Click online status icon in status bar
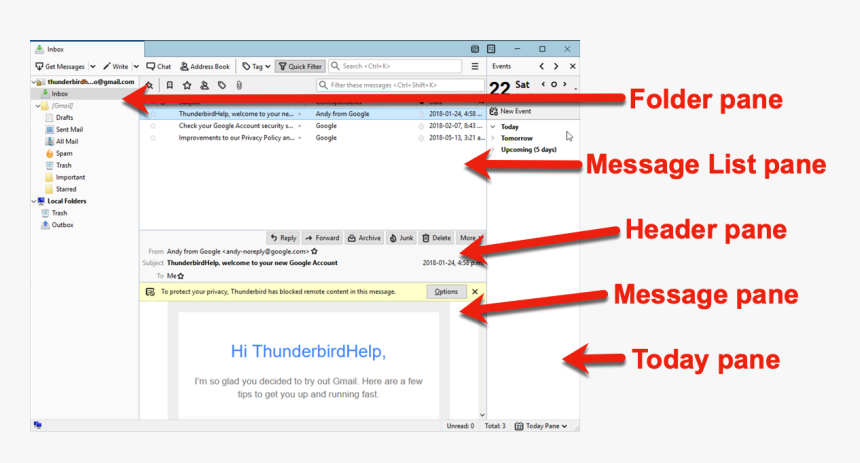Viewport: 860px width, 463px height. (37, 425)
